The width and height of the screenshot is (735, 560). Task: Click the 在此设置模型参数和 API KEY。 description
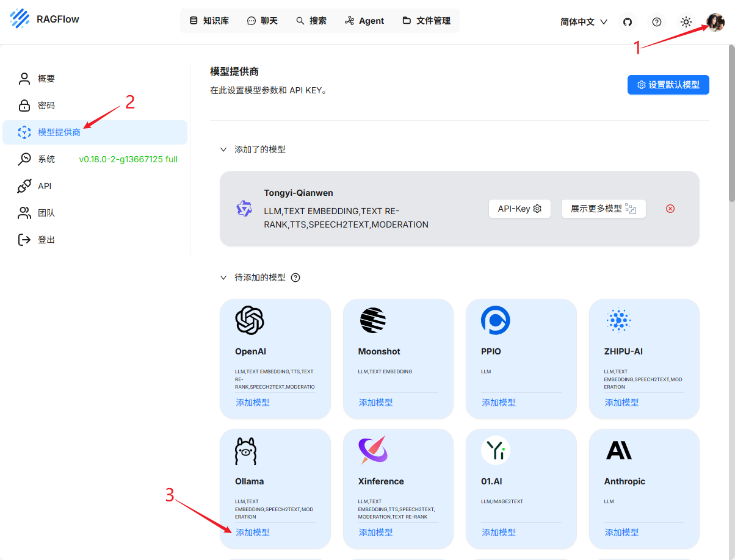point(269,90)
